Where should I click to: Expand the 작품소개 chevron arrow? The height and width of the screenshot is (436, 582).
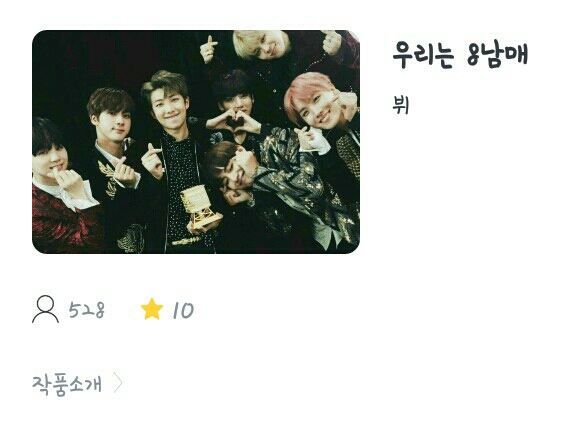point(118,383)
